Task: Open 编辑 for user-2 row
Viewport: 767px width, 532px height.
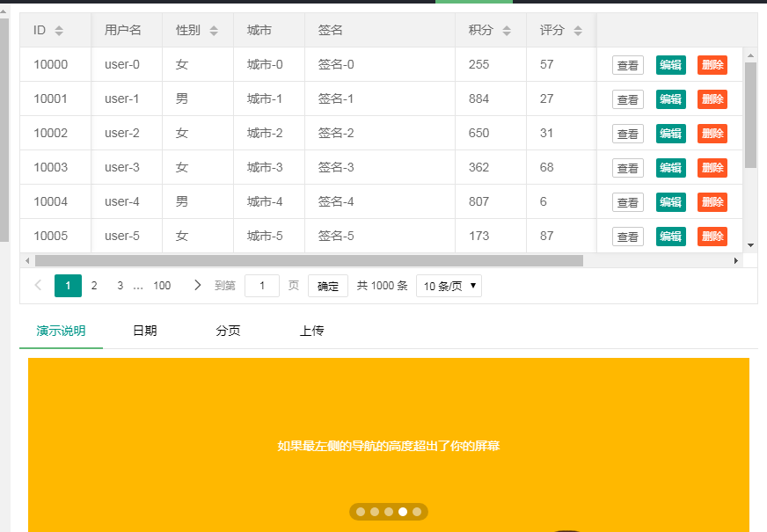Action: 670,134
